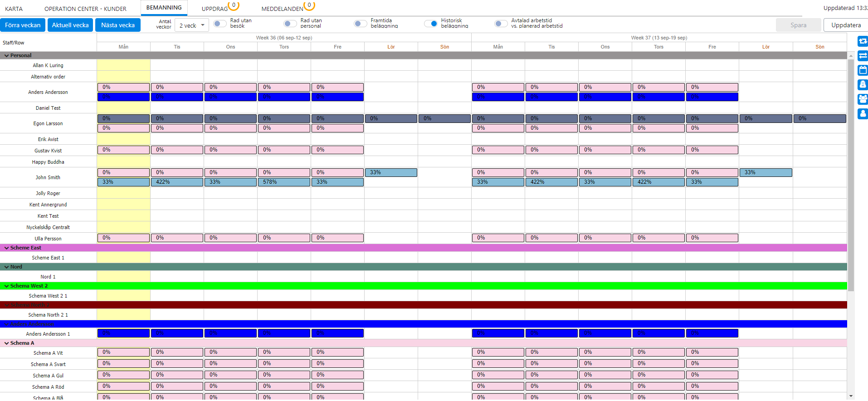Viewport: 868px width, 401px height.
Task: Click Förra veckan button
Action: coord(23,25)
